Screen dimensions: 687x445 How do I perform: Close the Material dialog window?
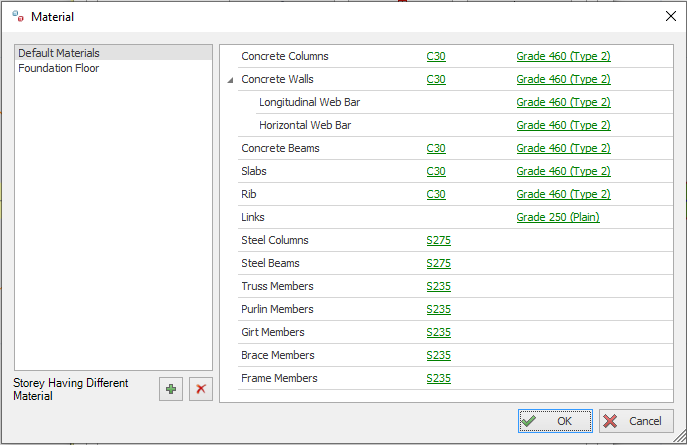pos(669,16)
